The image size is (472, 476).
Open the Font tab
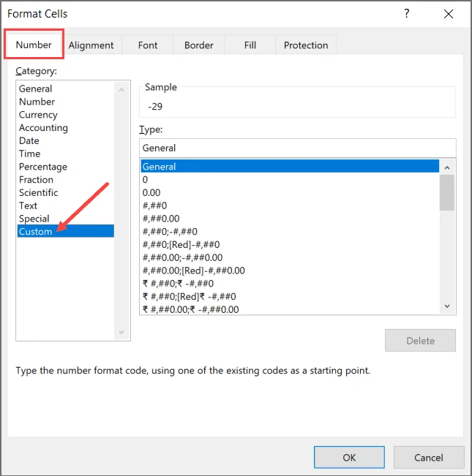pos(148,45)
